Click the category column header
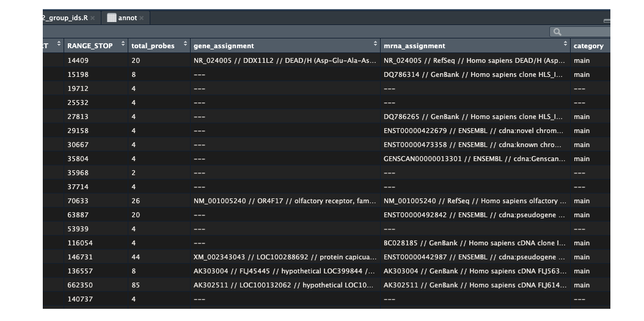This screenshot has width=644, height=321. tap(588, 46)
